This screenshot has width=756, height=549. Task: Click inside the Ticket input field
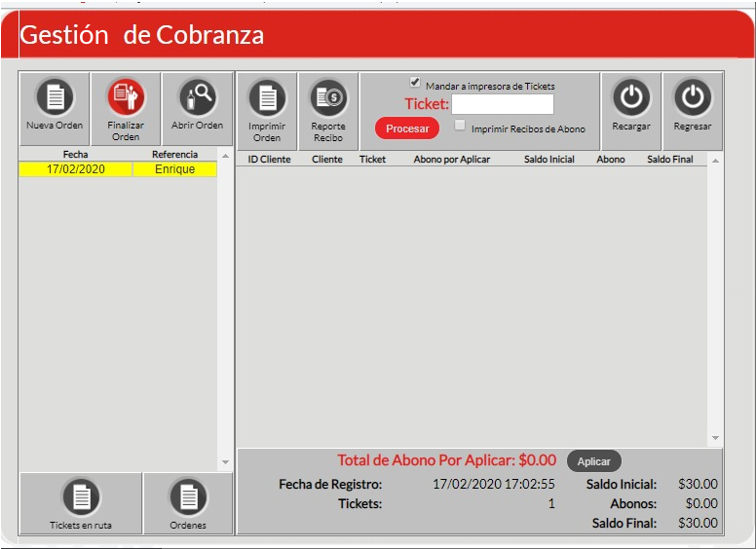click(502, 104)
